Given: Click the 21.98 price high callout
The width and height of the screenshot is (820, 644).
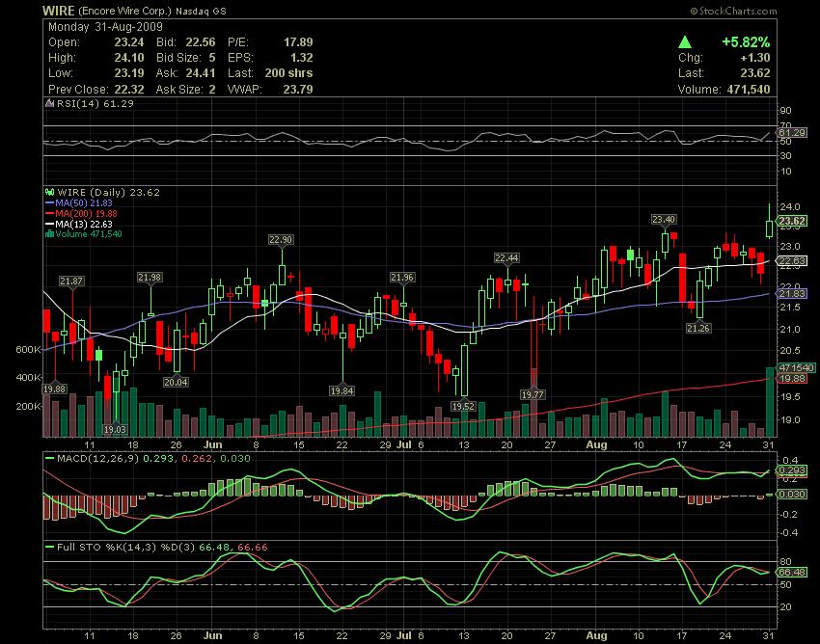Looking at the screenshot, I should click(150, 277).
